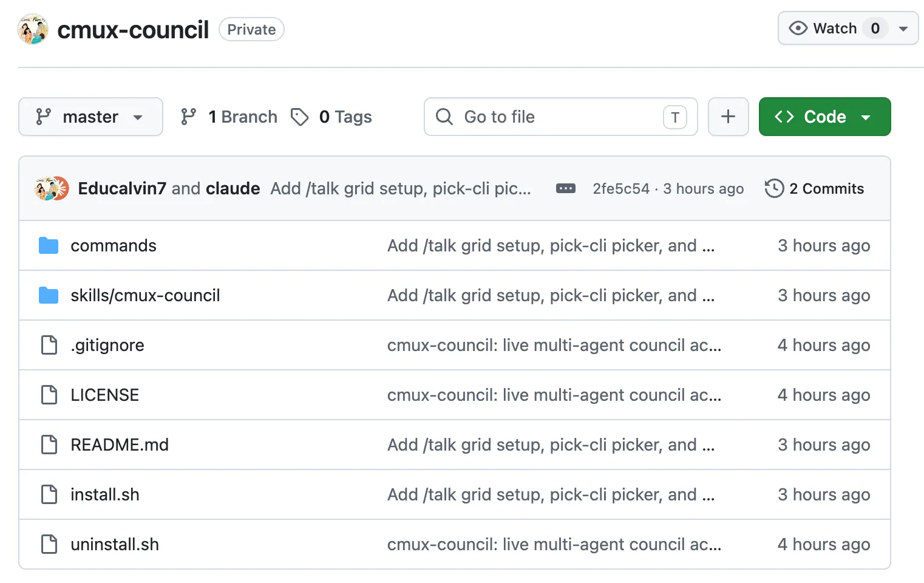Click the file icon beside install.sh

[49, 494]
